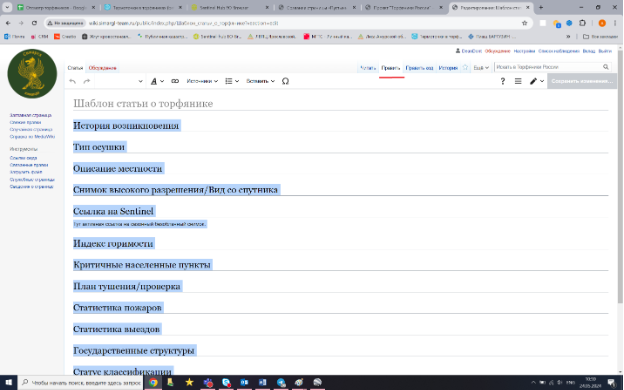Open Справка по MediaWiki link
Image resolution: width=624 pixels, height=390 pixels.
[x=32, y=136]
